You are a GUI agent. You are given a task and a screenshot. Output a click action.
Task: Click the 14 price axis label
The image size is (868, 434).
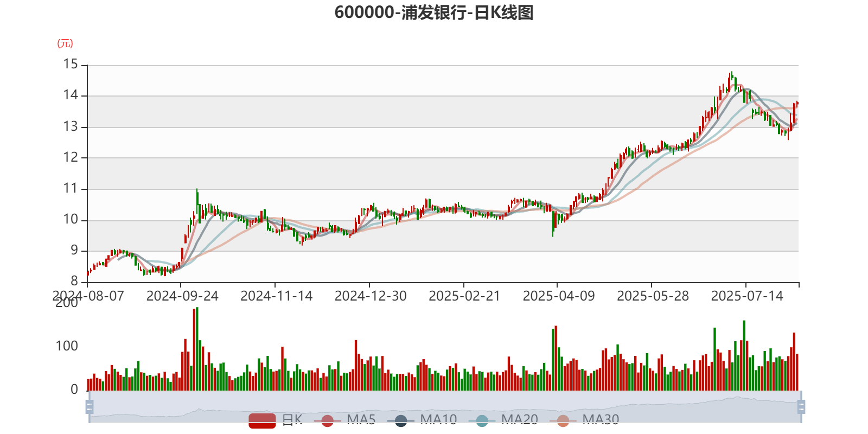(71, 95)
